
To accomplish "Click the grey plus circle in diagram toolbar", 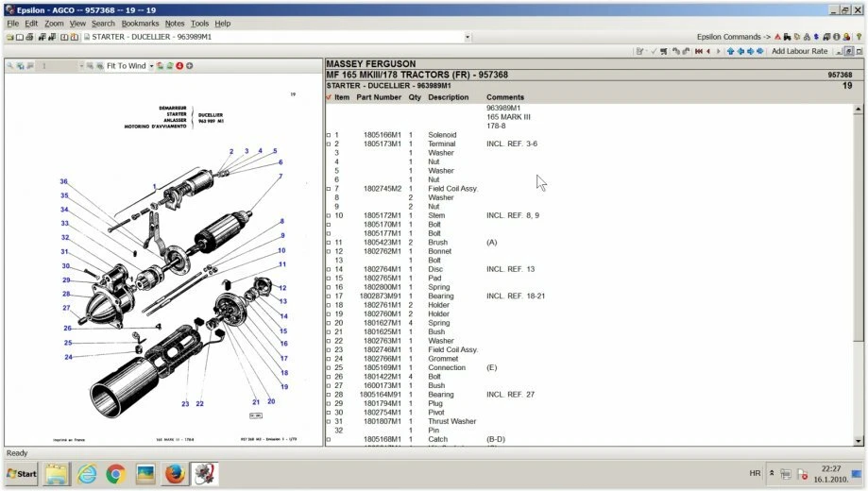I will point(189,65).
